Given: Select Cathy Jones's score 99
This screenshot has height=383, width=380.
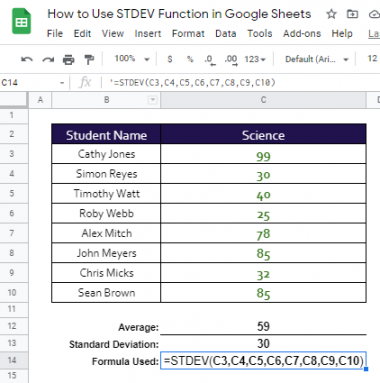Looking at the screenshot, I should coord(263,154).
